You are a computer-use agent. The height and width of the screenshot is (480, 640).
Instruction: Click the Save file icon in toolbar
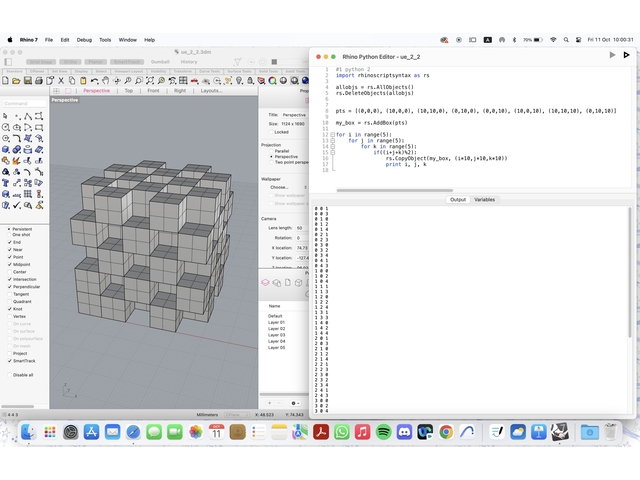click(x=28, y=80)
